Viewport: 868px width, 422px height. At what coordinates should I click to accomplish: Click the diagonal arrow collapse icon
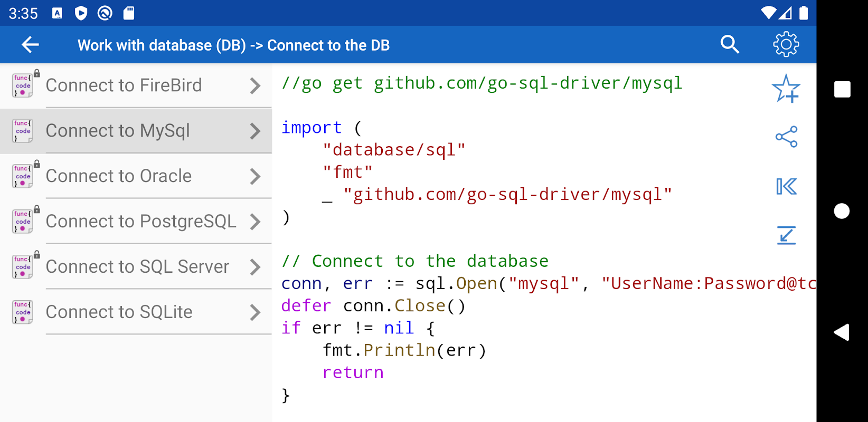pyautogui.click(x=786, y=235)
